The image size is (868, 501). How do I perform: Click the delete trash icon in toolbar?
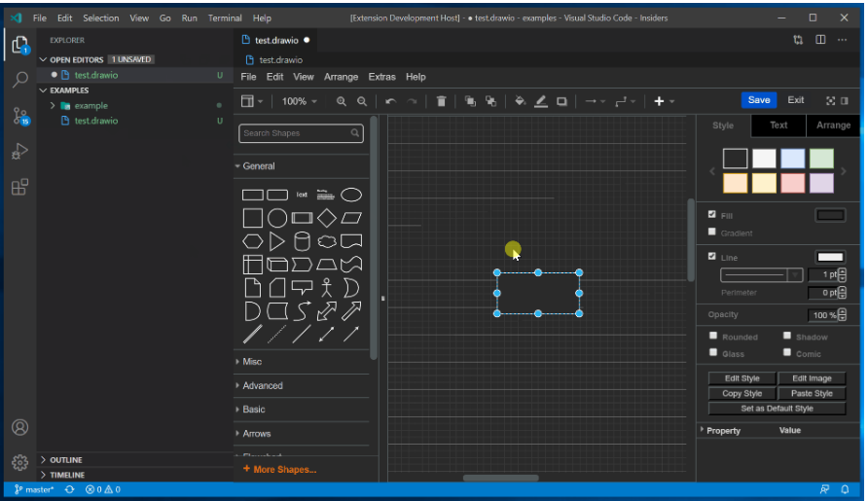(441, 101)
